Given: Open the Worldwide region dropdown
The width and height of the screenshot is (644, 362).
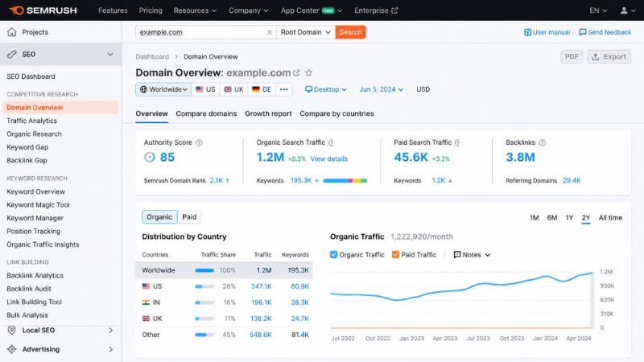Looking at the screenshot, I should 163,89.
